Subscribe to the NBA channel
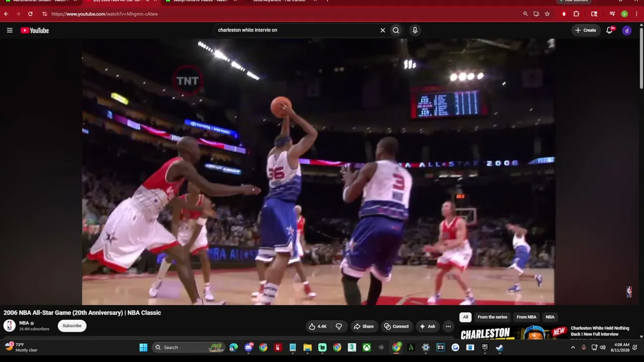 (72, 326)
